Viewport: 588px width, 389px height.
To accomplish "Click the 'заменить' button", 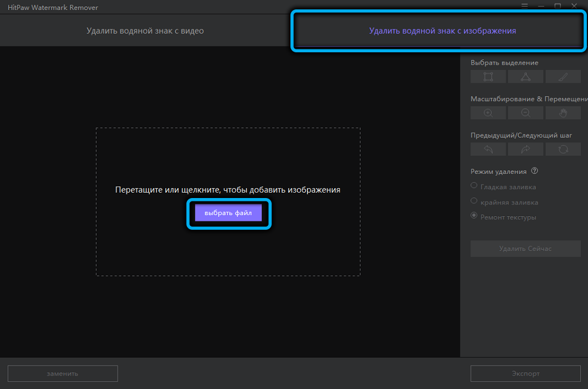I will pyautogui.click(x=62, y=373).
